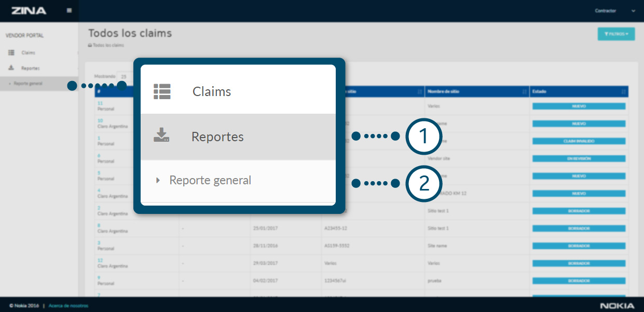Click the hamburger menu icon beside ZINA logo
Image resolution: width=644 pixels, height=312 pixels.
(70, 11)
